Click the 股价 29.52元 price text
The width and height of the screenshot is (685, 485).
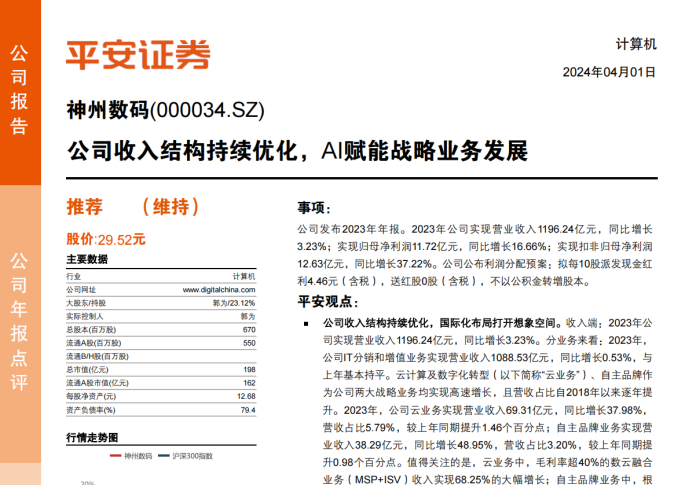point(106,239)
